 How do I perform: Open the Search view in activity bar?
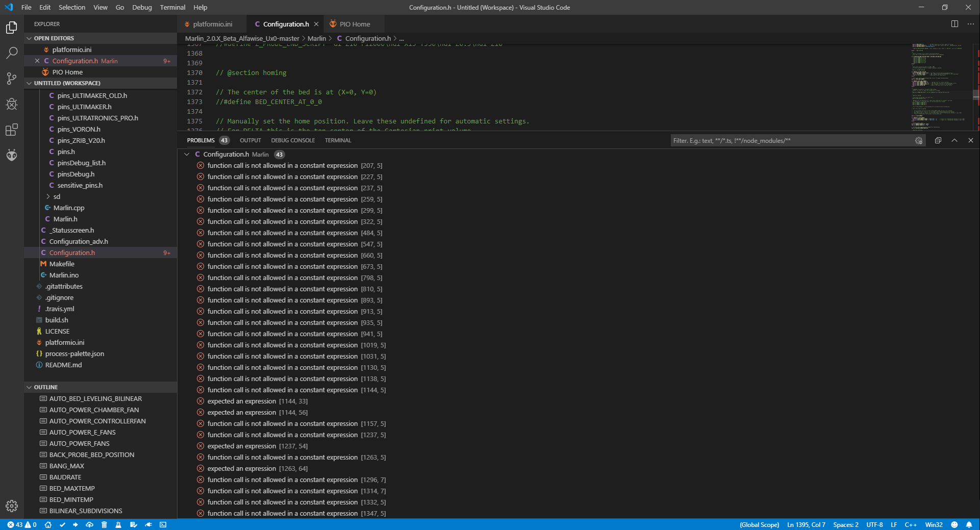[12, 53]
